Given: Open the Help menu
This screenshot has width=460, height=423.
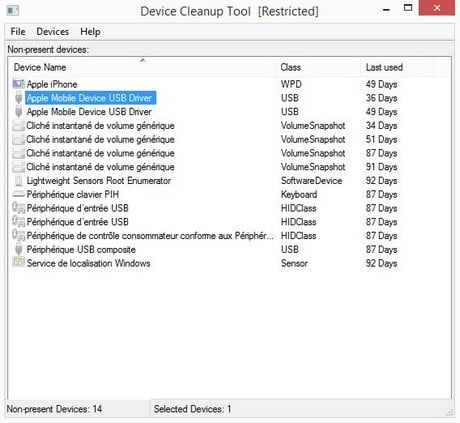Looking at the screenshot, I should 90,32.
